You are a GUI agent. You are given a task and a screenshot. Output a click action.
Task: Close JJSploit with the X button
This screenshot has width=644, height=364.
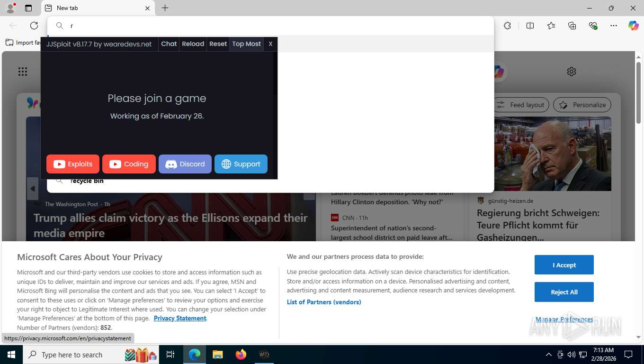tap(270, 44)
